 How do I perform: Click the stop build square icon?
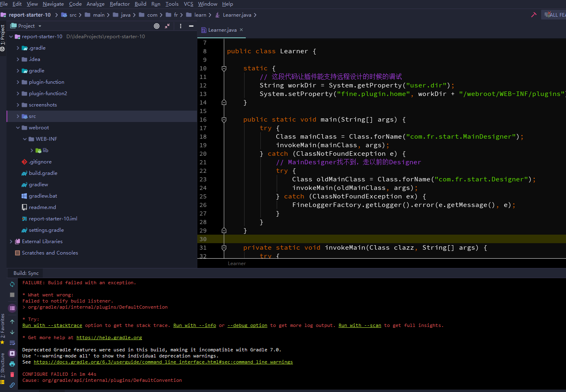pos(12,295)
